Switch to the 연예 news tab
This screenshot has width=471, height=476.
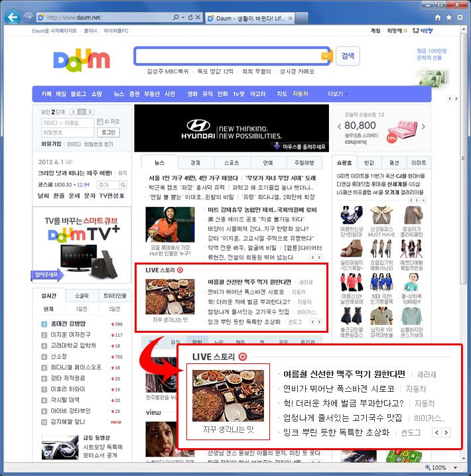tap(268, 162)
